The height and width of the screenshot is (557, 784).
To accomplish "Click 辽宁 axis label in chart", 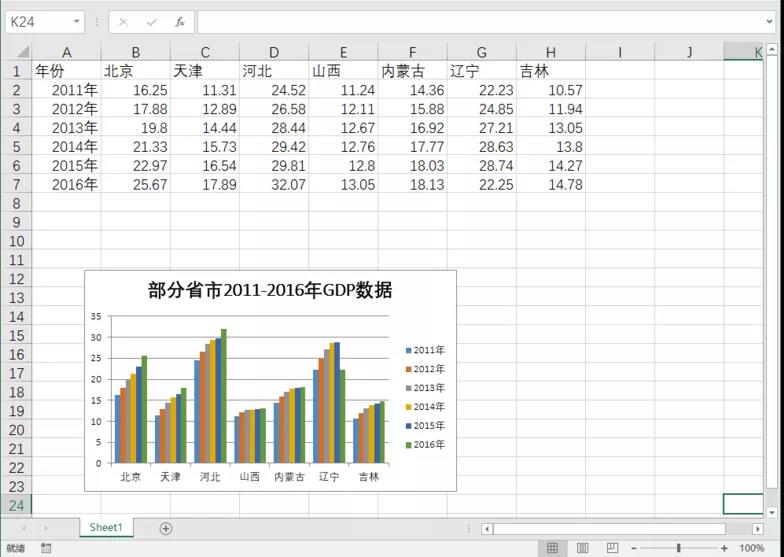I will pyautogui.click(x=328, y=476).
